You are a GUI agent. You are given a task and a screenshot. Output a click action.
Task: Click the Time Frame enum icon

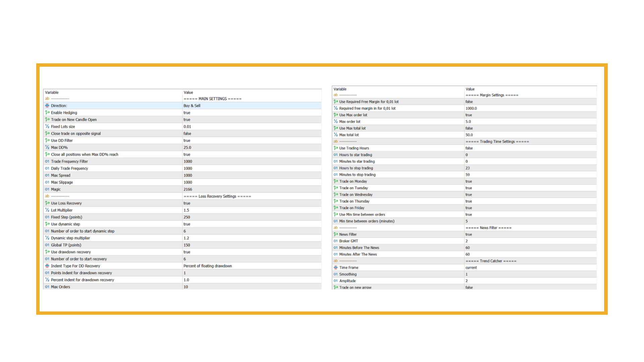[336, 267]
